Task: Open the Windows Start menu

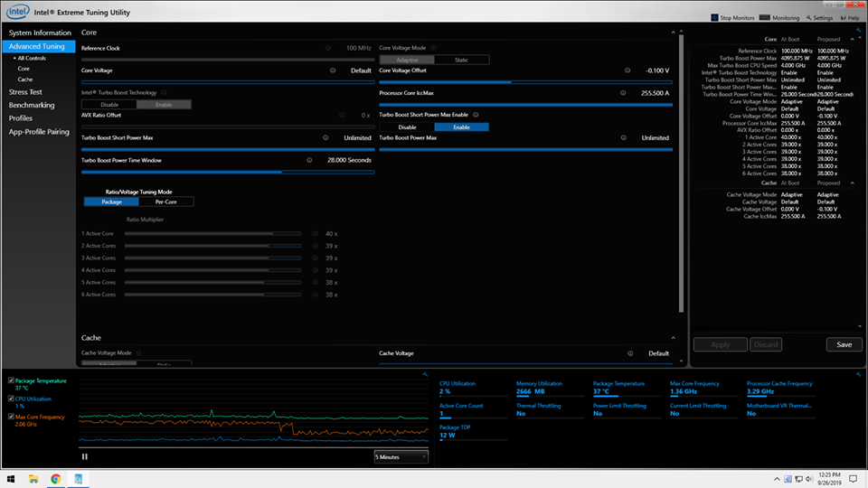Action: (x=11, y=479)
